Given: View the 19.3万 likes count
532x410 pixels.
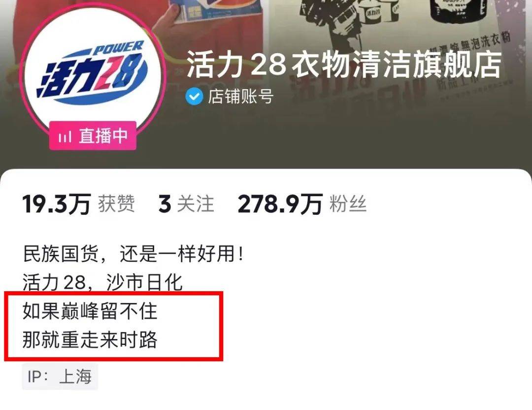Looking at the screenshot, I should 56,205.
